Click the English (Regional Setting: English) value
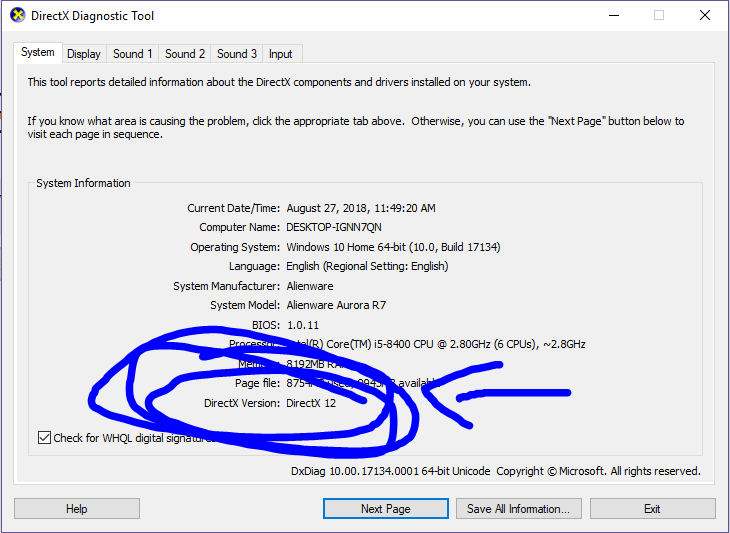730x533 pixels. click(367, 266)
